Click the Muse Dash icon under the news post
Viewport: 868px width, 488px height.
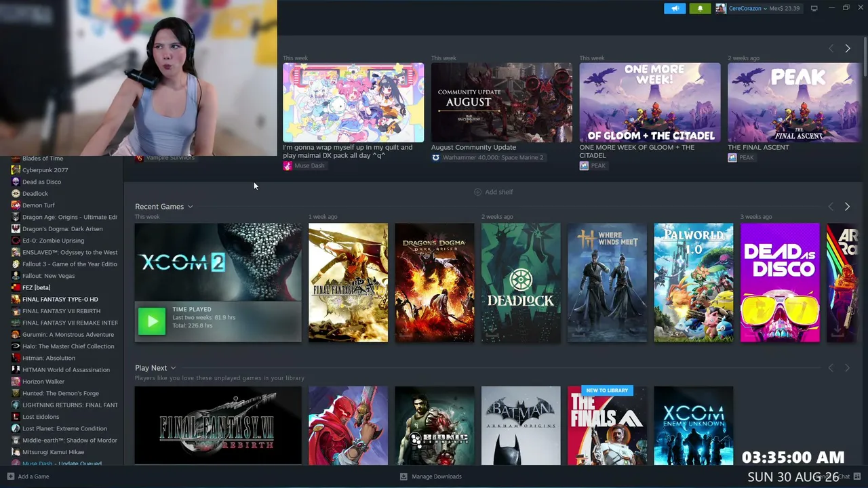[x=288, y=166]
